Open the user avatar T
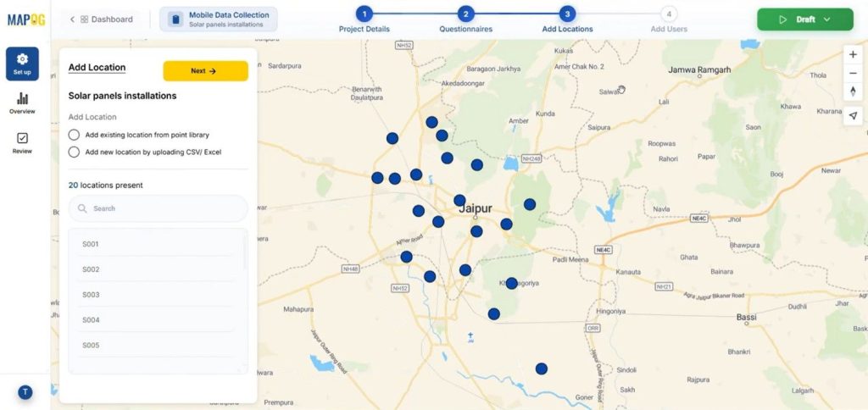Screen dimensions: 868x410 (25, 392)
